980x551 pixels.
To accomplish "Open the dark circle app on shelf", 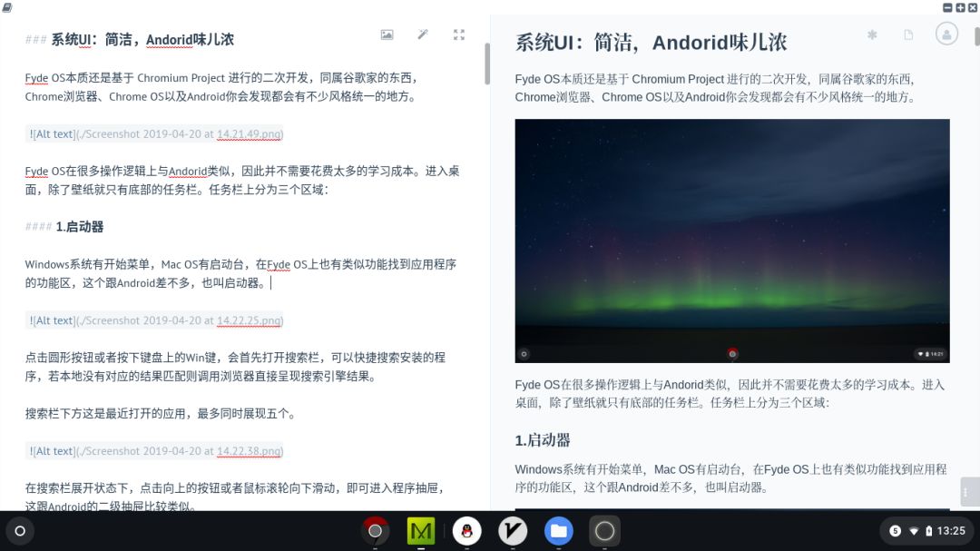I will (x=604, y=531).
